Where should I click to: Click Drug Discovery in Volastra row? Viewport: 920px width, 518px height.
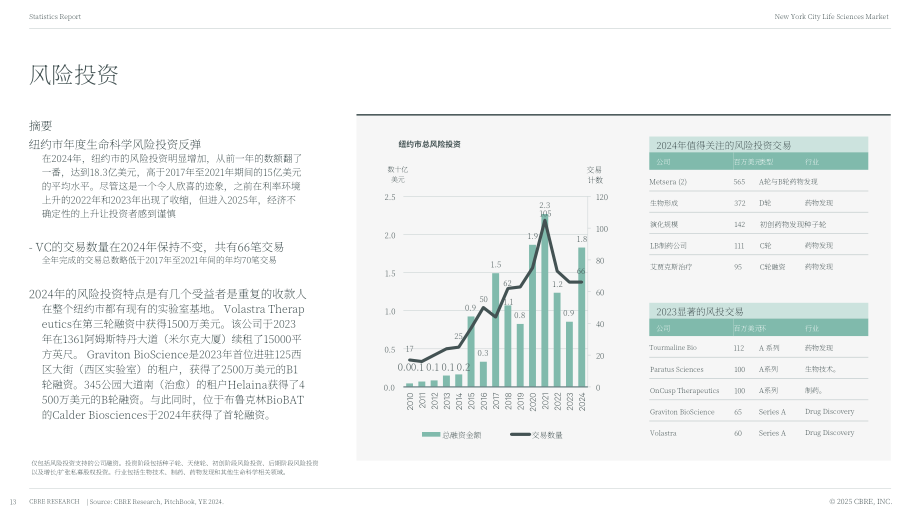[829, 433]
